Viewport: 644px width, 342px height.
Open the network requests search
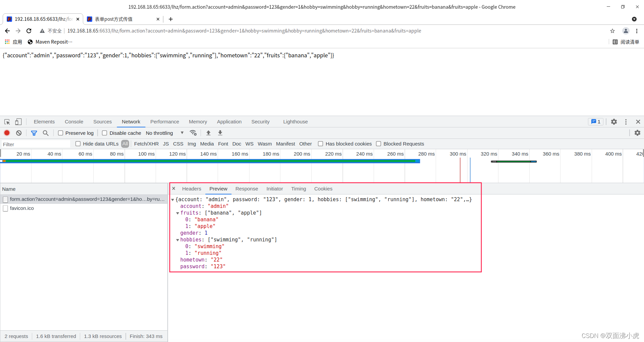[x=46, y=133]
